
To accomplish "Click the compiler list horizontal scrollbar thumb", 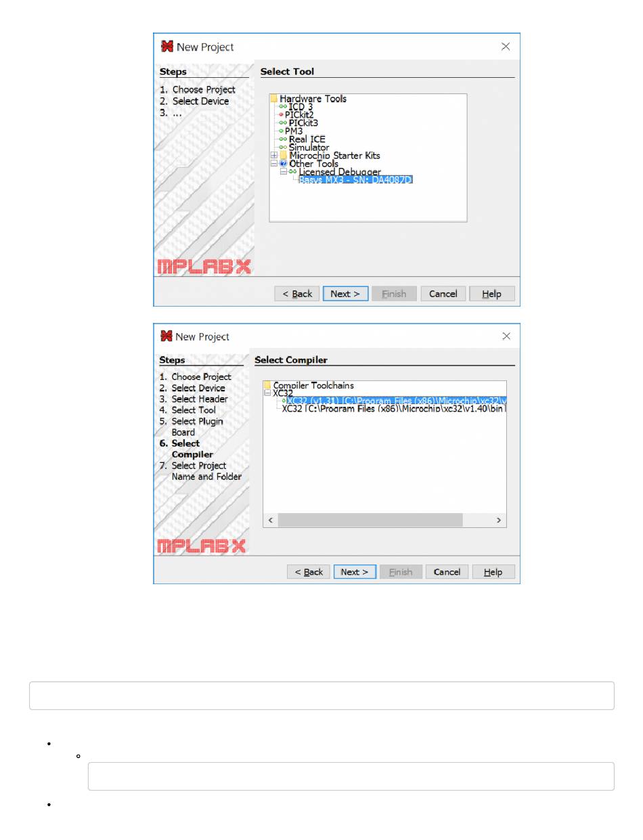I will pyautogui.click(x=370, y=520).
